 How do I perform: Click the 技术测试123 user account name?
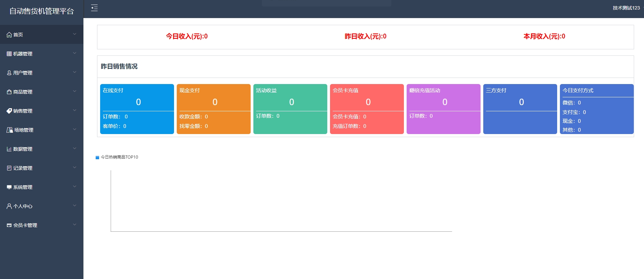pos(626,8)
